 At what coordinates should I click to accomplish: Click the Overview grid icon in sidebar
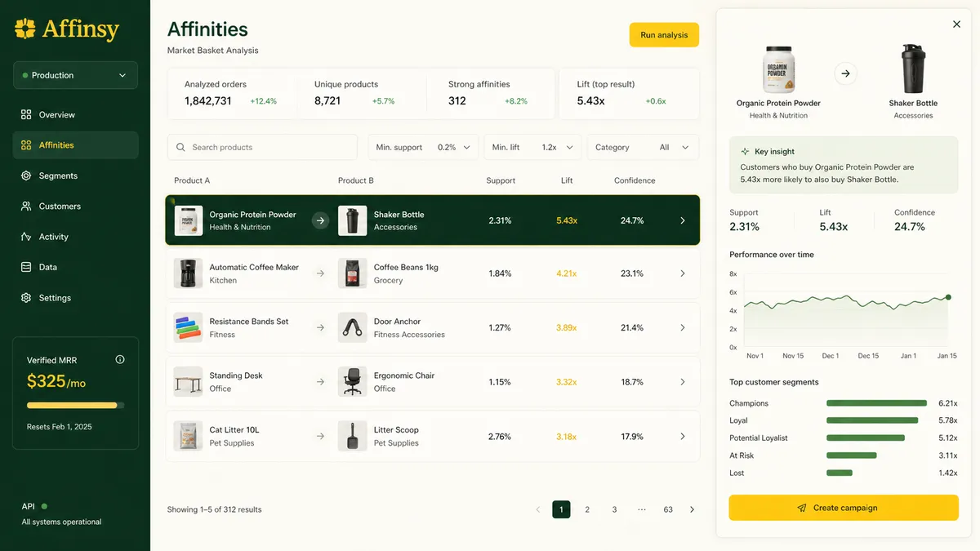[x=26, y=115]
